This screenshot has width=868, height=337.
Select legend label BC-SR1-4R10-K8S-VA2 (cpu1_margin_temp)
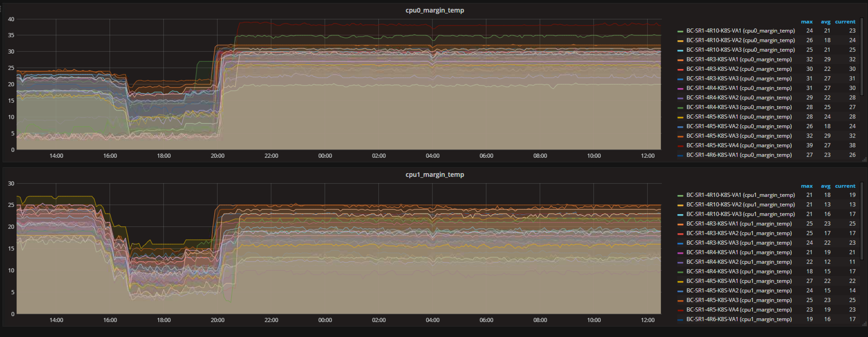pos(740,204)
